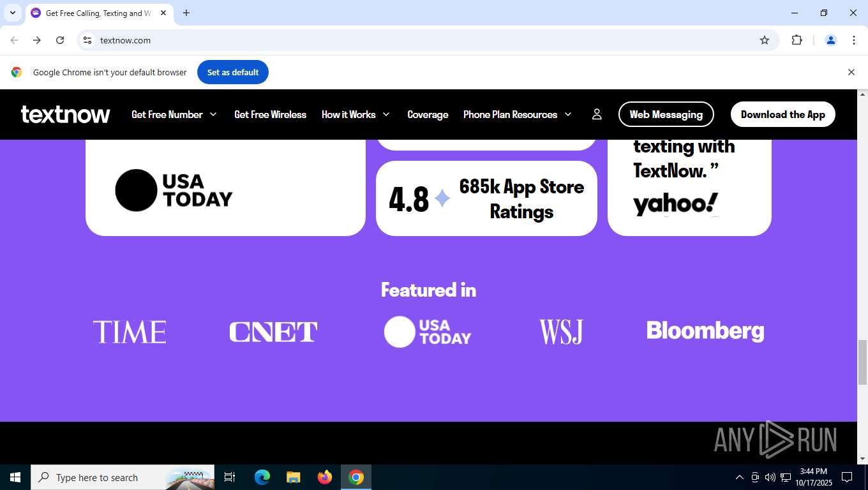Expand How it Works menu

(355, 114)
